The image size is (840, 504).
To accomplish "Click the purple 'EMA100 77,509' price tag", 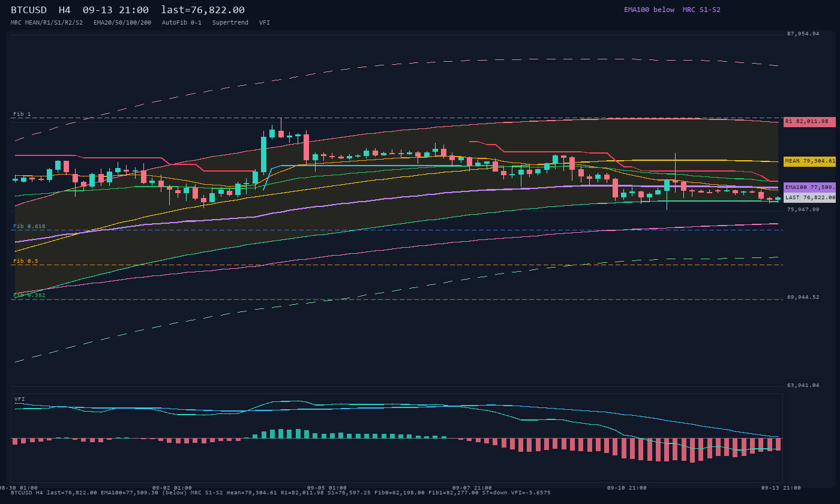I will [809, 187].
